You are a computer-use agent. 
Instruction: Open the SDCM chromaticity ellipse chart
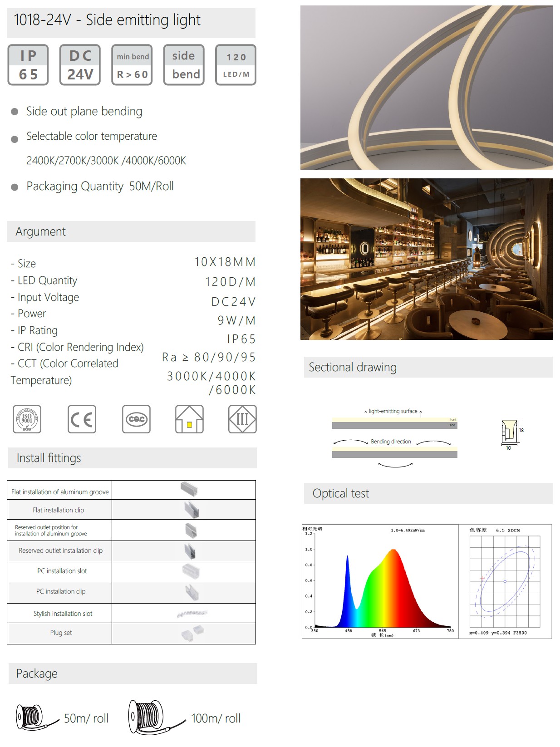pyautogui.click(x=506, y=582)
